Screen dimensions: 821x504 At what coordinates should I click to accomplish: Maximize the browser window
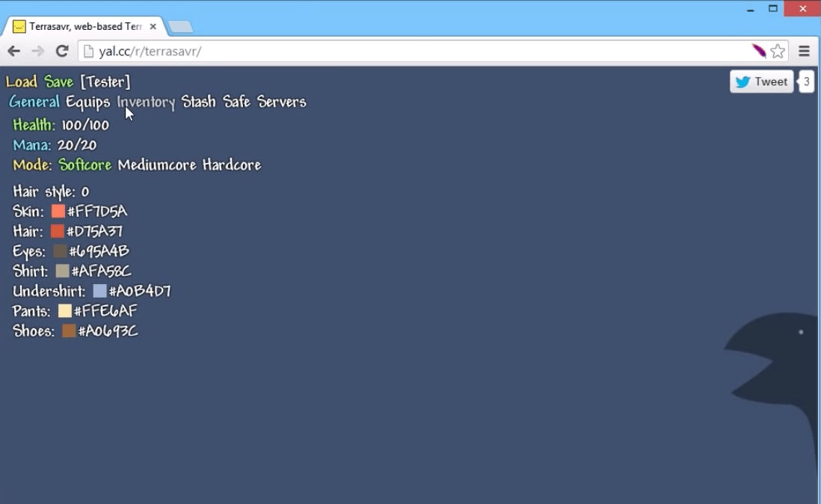(773, 8)
